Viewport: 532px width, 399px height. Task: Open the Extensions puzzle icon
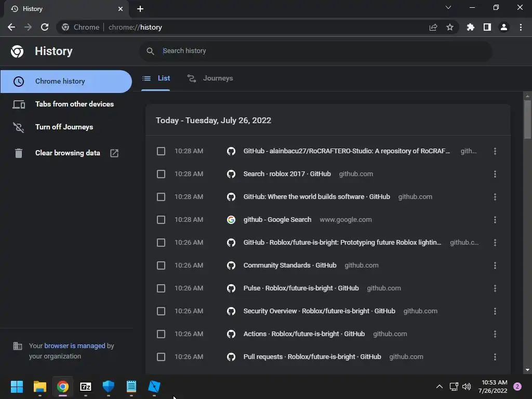click(x=471, y=27)
